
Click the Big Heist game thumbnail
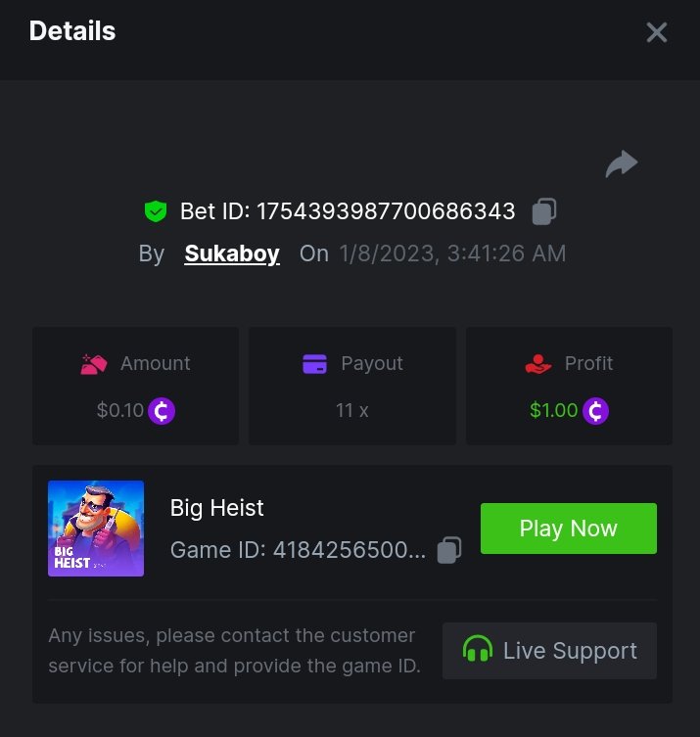coord(96,529)
